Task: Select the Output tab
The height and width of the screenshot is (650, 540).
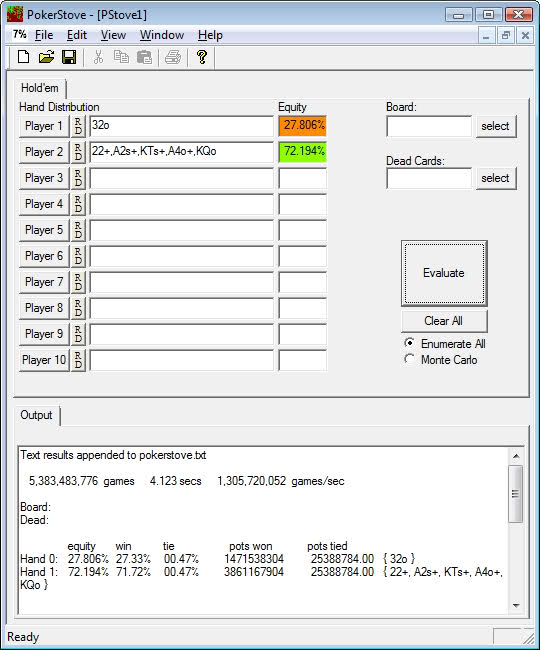Action: pos(36,415)
